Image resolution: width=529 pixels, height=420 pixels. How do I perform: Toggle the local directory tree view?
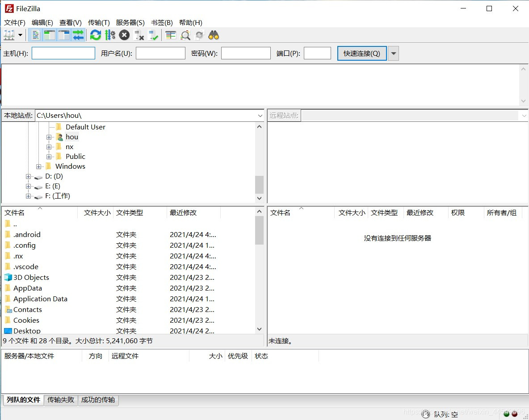click(50, 35)
